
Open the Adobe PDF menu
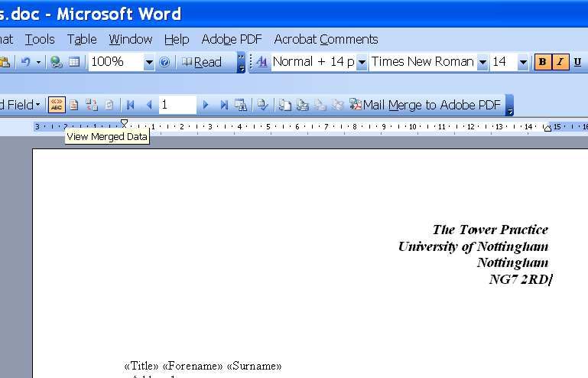pyautogui.click(x=232, y=40)
